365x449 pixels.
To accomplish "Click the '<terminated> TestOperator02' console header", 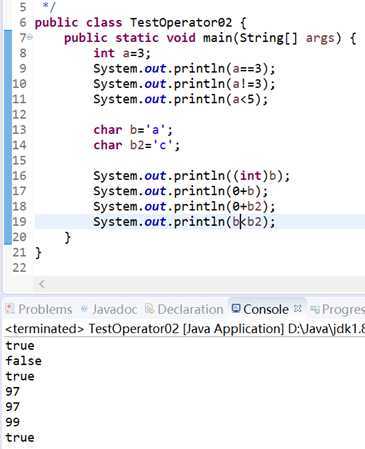I will tap(92, 329).
